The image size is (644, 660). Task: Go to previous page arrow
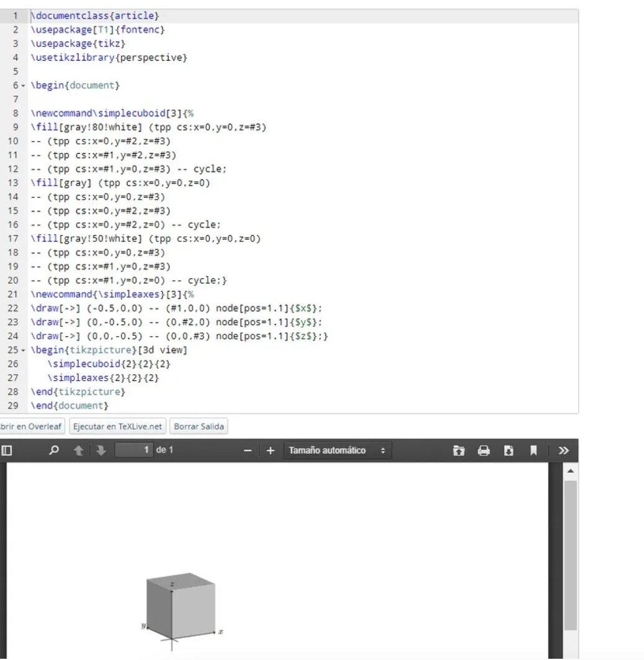79,450
